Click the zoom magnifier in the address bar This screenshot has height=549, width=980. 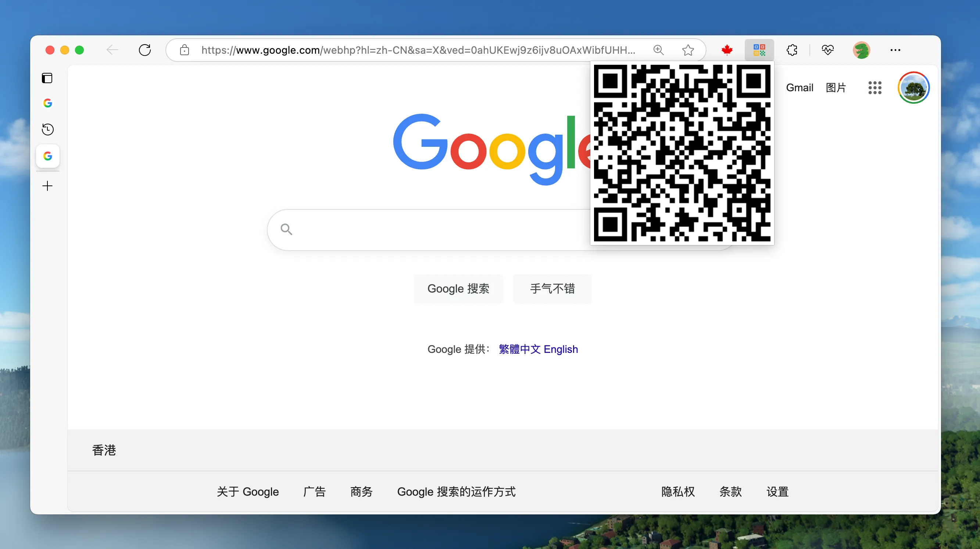[x=658, y=50]
